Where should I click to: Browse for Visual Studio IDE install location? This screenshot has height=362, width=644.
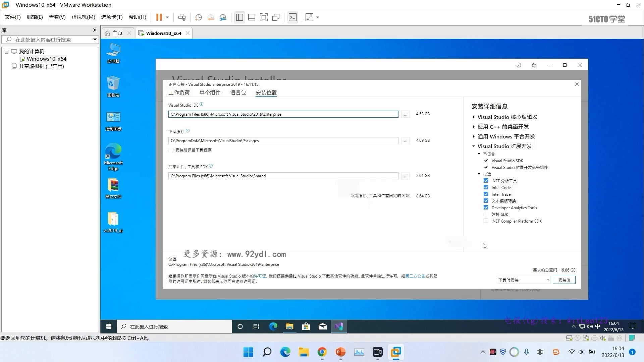405,114
